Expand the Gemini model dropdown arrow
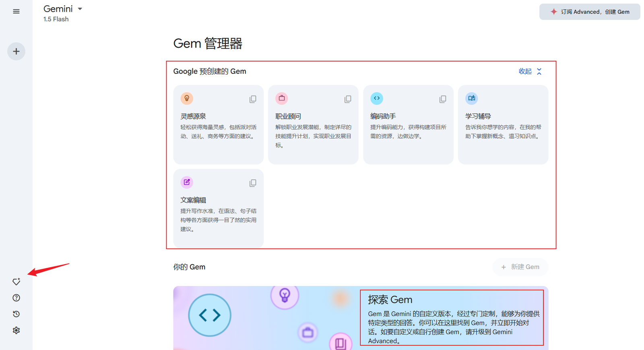Image resolution: width=644 pixels, height=350 pixels. coord(80,9)
